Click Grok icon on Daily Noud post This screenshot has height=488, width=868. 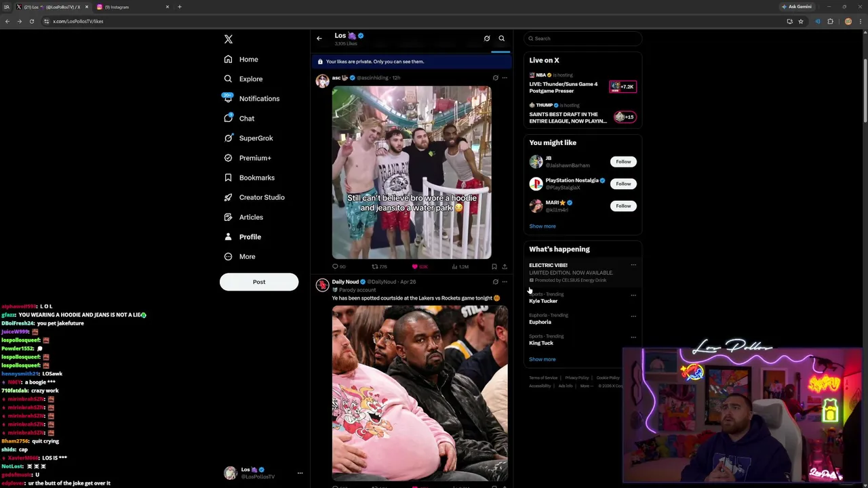tap(495, 282)
